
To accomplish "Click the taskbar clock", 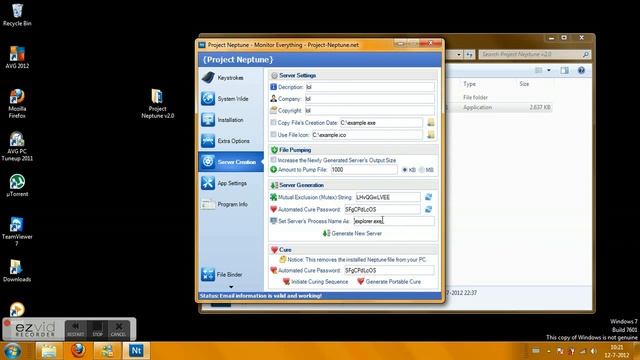I will pos(617,351).
